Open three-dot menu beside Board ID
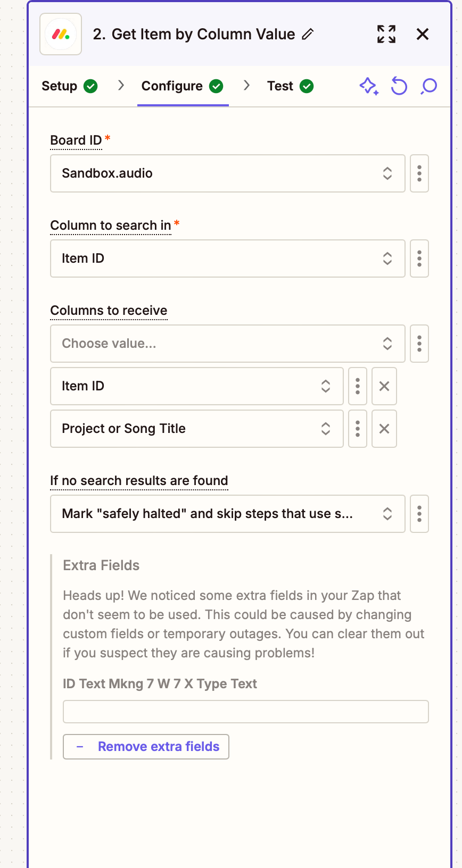The image size is (462, 868). (x=419, y=173)
